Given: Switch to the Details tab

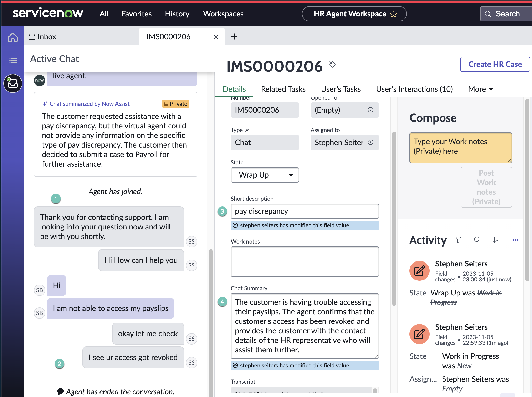Looking at the screenshot, I should (x=234, y=89).
